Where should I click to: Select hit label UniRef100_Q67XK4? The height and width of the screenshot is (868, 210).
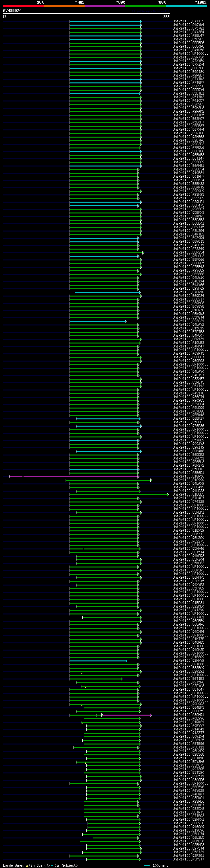(188, 130)
